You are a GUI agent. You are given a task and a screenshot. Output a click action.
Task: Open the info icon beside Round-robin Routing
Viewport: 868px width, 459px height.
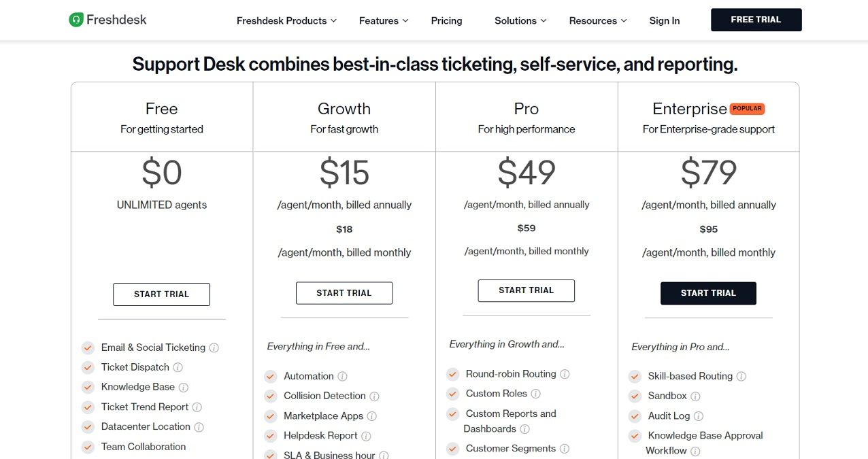[565, 374]
